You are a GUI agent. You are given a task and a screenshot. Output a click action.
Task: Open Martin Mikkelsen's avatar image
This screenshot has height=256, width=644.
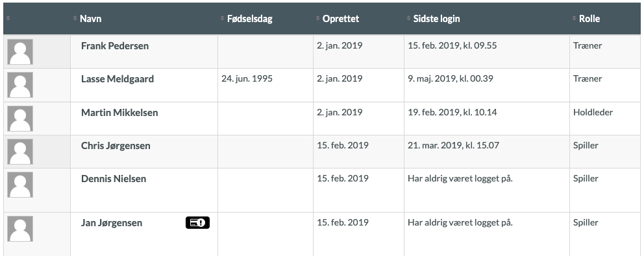coord(20,119)
